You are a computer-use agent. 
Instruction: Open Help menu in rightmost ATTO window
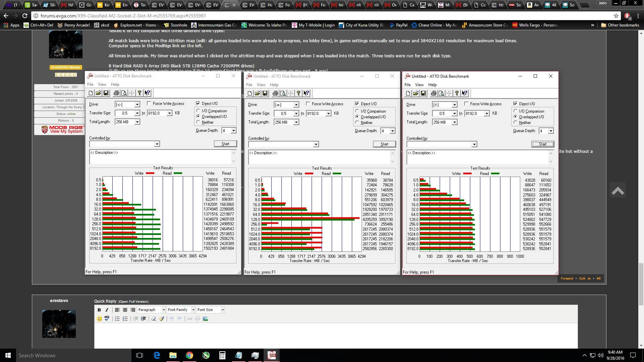[x=432, y=85]
